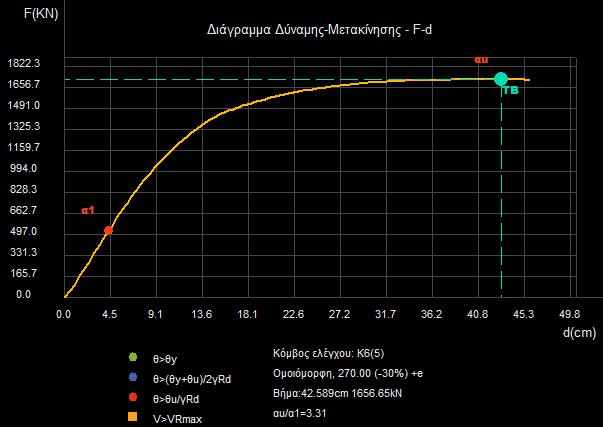603x427 pixels.
Task: Click the 36.2 x-axis value
Action: (431, 314)
